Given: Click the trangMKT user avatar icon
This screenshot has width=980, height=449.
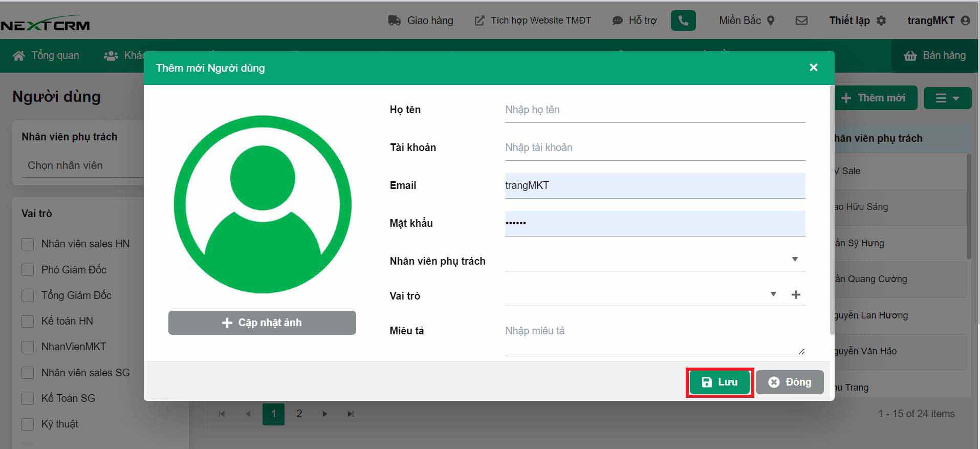Looking at the screenshot, I should coord(965,20).
